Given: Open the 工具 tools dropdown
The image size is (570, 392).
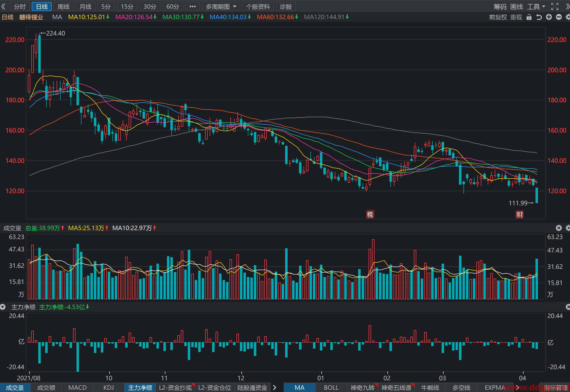Looking at the screenshot, I should (536, 7).
